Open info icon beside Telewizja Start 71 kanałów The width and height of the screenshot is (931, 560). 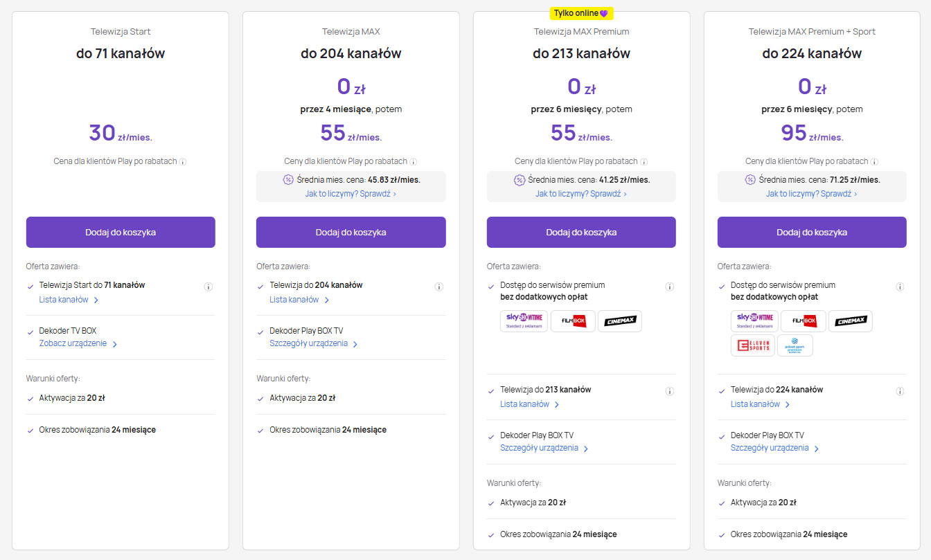[x=208, y=287]
